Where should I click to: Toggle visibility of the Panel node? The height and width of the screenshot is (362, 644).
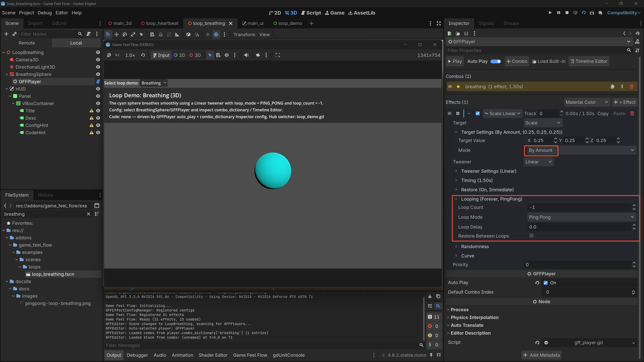[98, 96]
